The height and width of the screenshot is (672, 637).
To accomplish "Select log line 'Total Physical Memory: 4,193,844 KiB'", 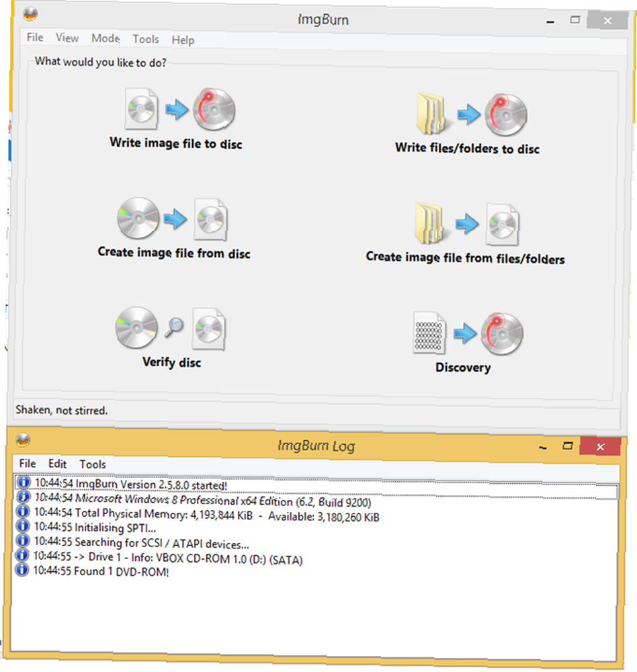I will [206, 515].
